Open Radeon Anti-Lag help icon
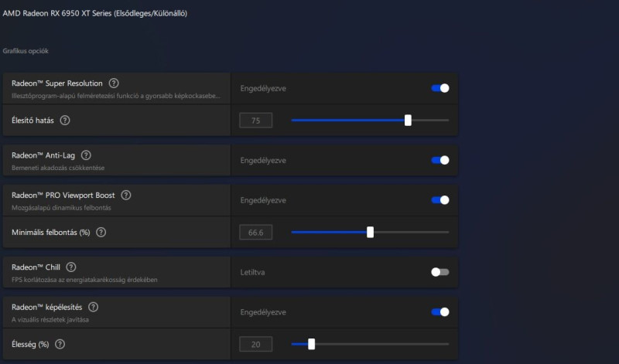Image resolution: width=619 pixels, height=364 pixels. (86, 155)
